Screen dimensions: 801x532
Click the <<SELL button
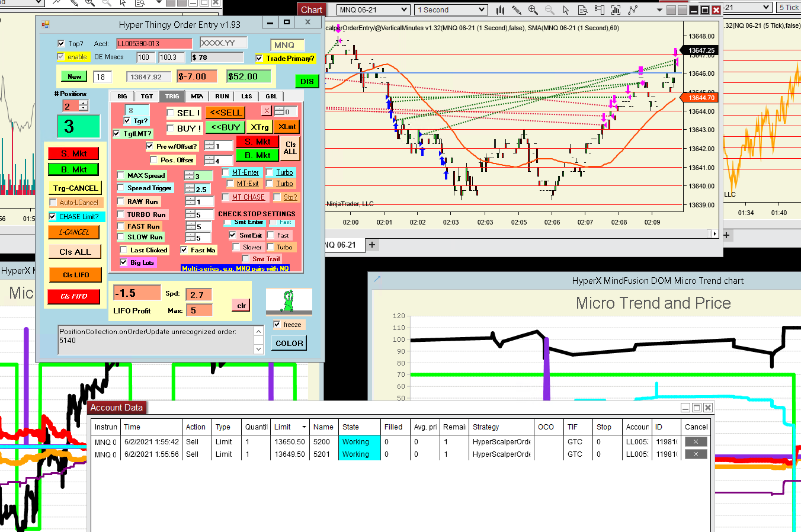[x=226, y=113]
